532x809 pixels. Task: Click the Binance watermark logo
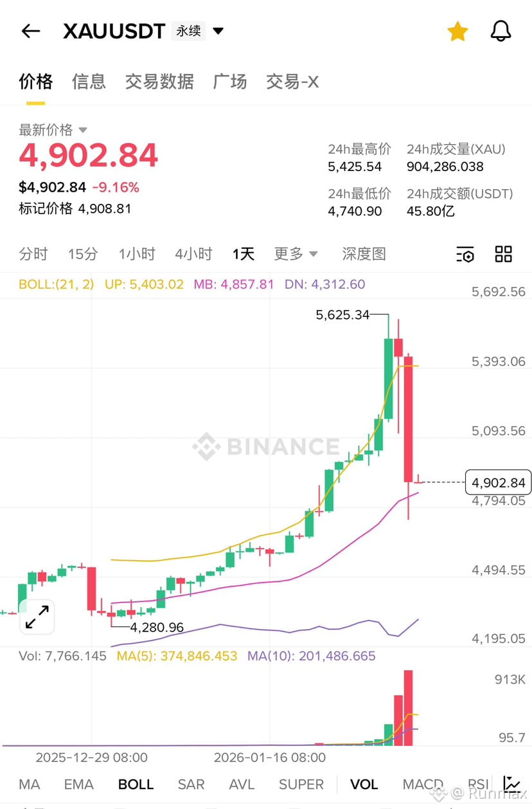click(266, 446)
